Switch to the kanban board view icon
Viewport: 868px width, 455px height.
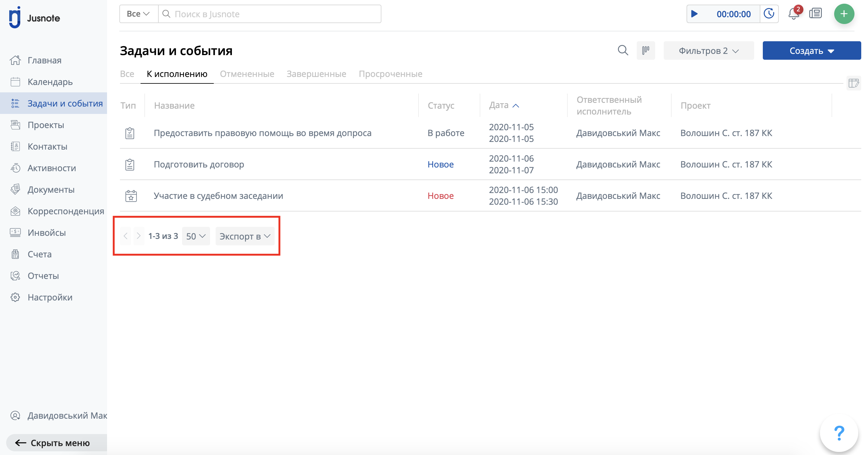pos(646,50)
